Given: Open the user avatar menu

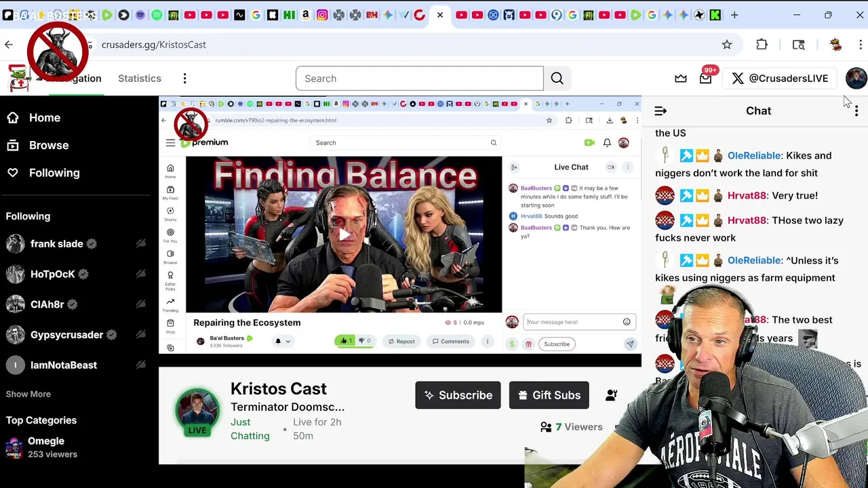Looking at the screenshot, I should [x=856, y=78].
